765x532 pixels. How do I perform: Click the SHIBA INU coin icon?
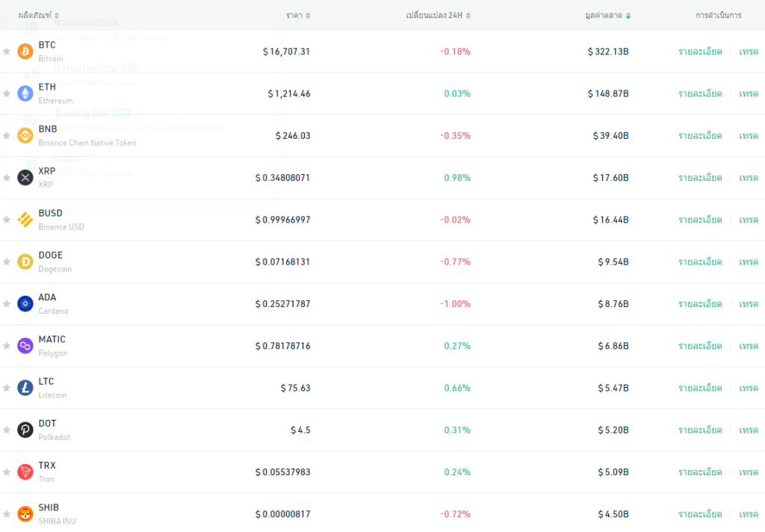coord(25,514)
